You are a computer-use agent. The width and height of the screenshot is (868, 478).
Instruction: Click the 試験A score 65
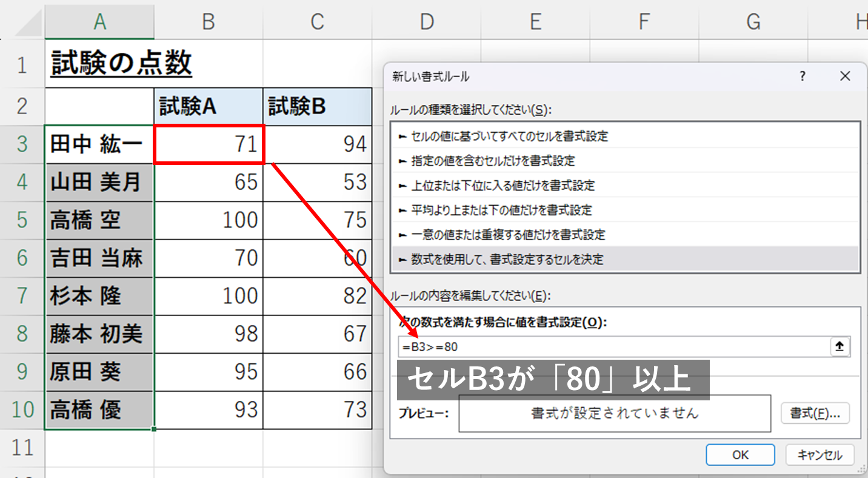point(209,183)
